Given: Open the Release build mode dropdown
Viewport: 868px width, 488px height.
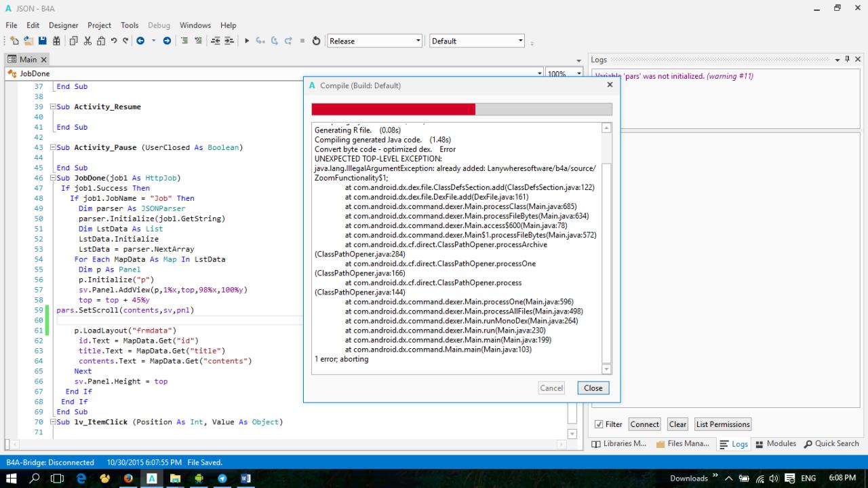Looking at the screenshot, I should [418, 41].
